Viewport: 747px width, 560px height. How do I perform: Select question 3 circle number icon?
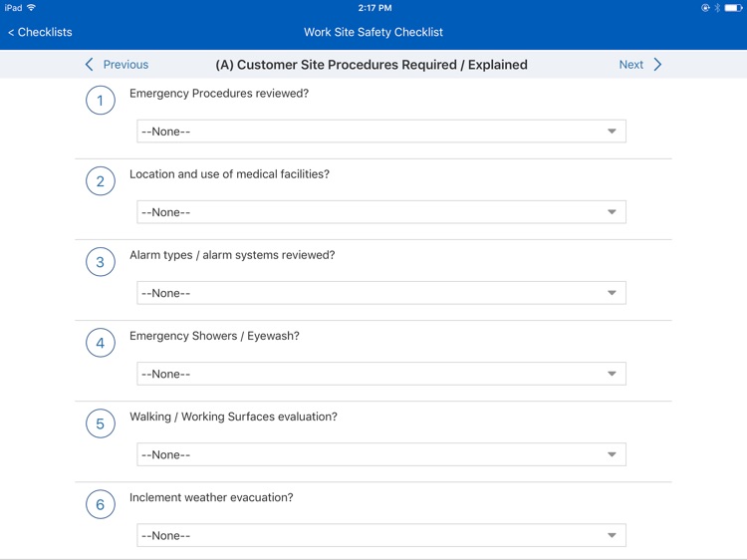100,262
